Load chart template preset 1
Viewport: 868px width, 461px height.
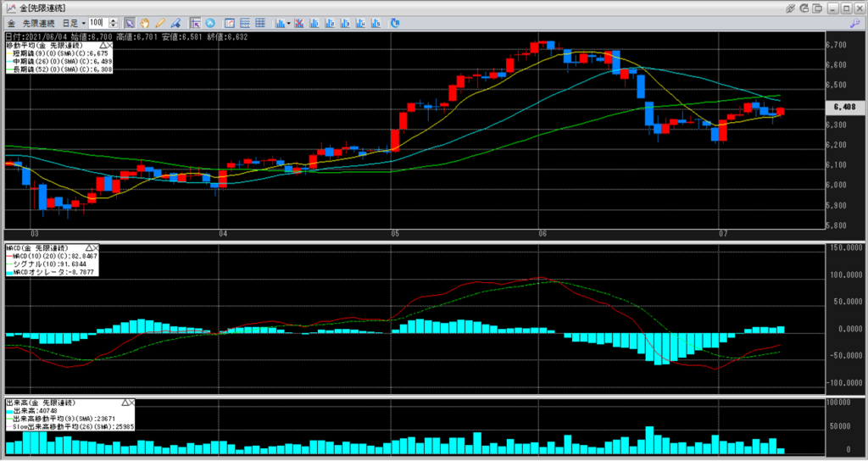(x=314, y=23)
